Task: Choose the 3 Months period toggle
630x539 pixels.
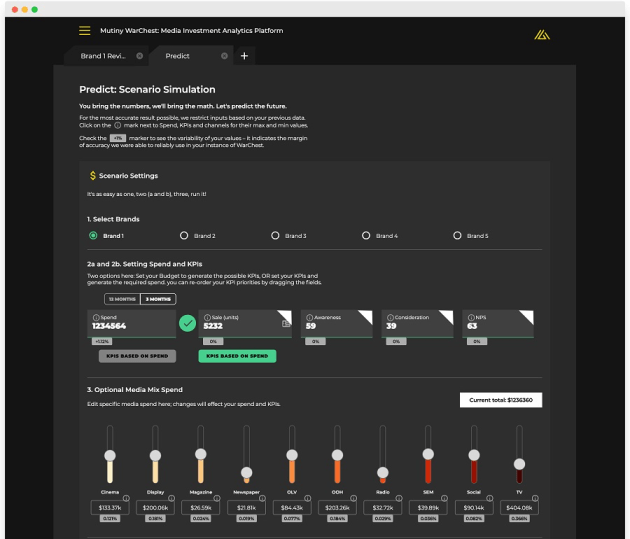Action: (158, 299)
